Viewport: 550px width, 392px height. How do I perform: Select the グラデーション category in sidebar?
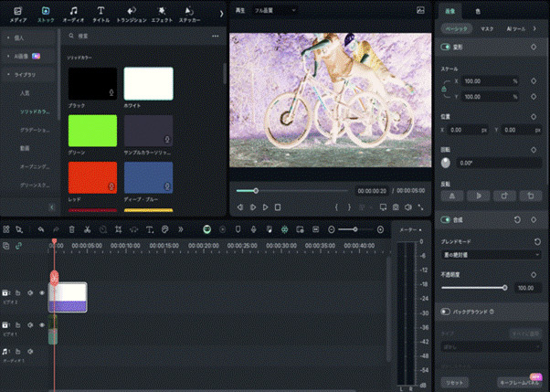(x=35, y=131)
